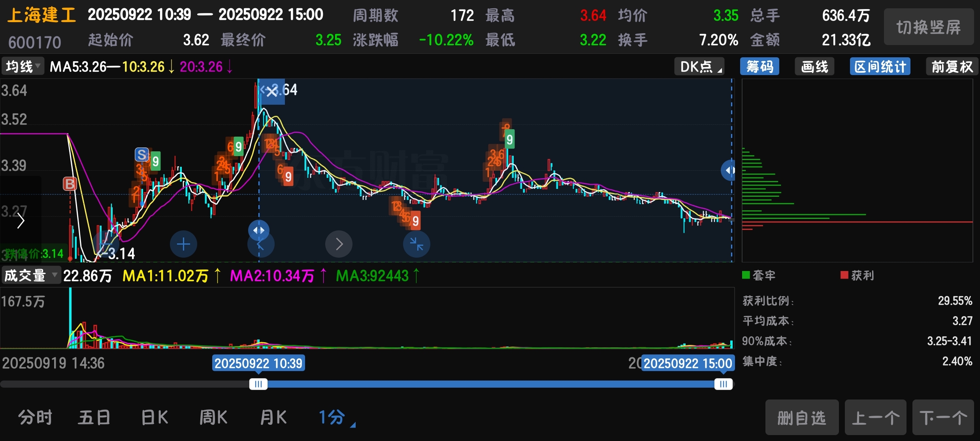Tap the 总手 636.4万 value
This screenshot has width=980, height=441.
click(846, 15)
